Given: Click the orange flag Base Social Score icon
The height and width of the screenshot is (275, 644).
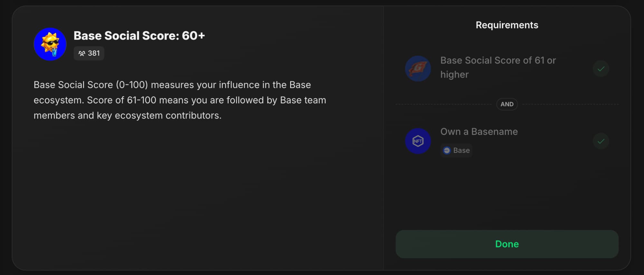Looking at the screenshot, I should click(x=418, y=69).
